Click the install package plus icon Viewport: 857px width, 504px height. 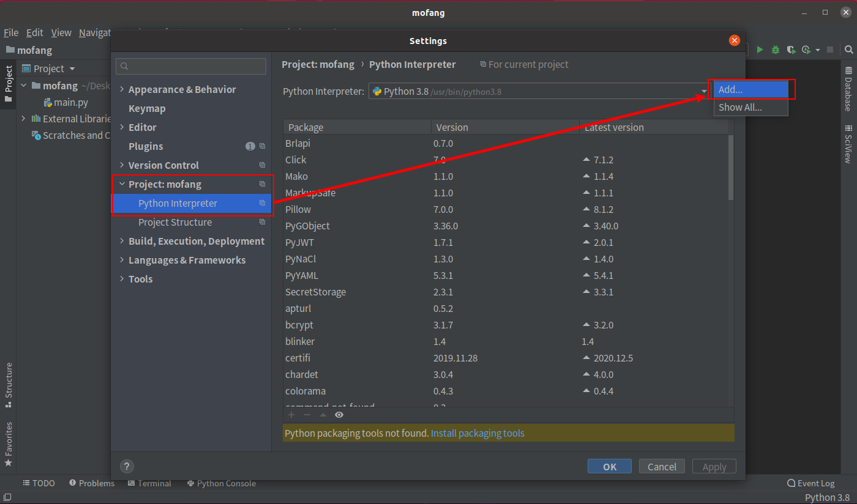[291, 415]
